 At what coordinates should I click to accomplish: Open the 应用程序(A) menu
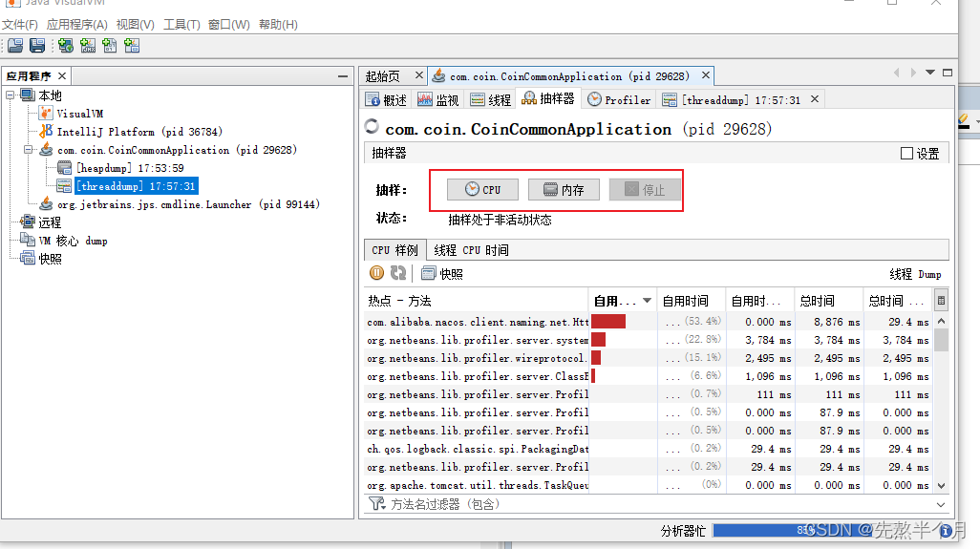point(76,25)
